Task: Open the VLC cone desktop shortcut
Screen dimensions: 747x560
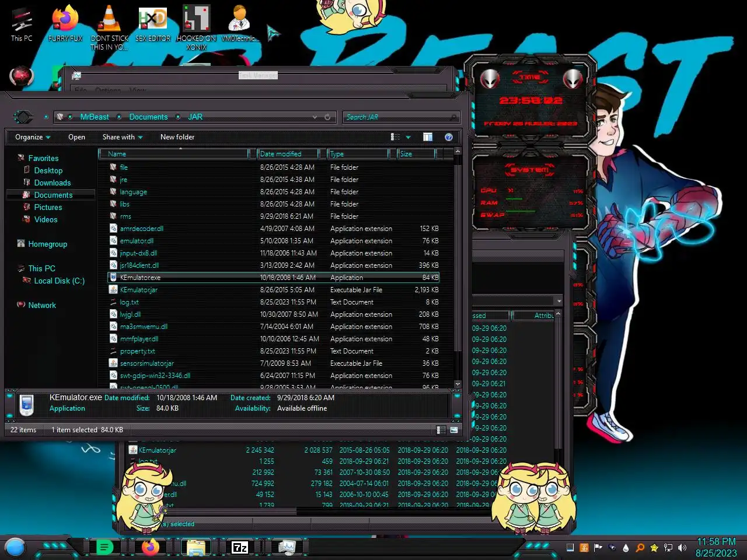Action: point(109,26)
